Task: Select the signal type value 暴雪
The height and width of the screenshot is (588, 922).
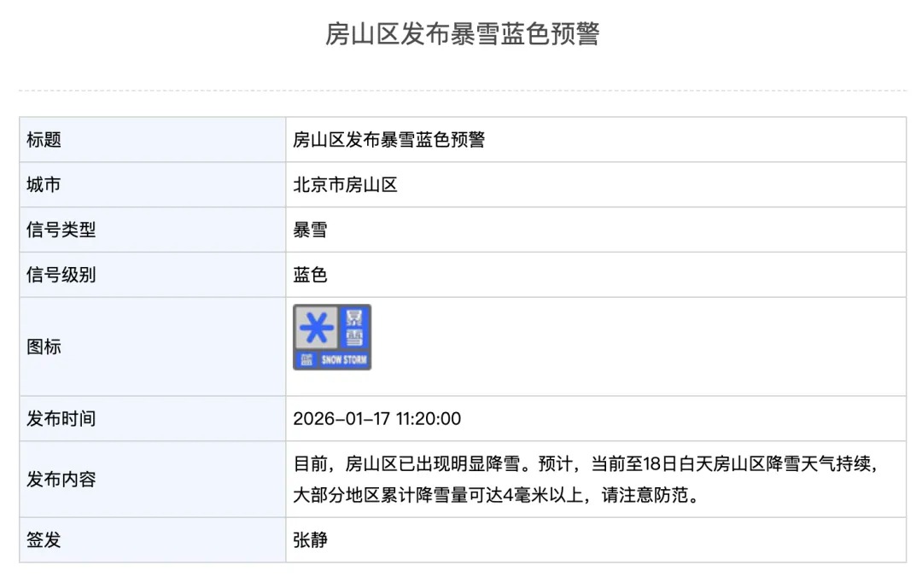Action: [310, 230]
